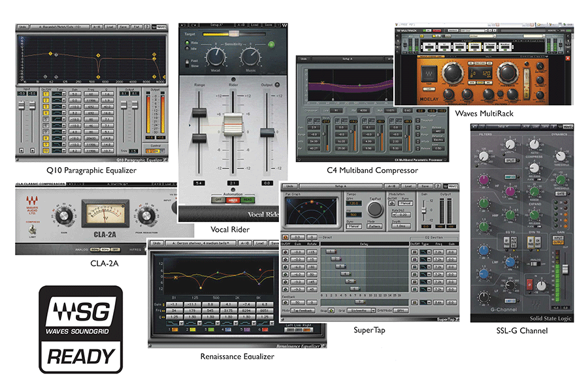
Task: Open the SuperTap Setup A preset menu
Action: [x=340, y=186]
